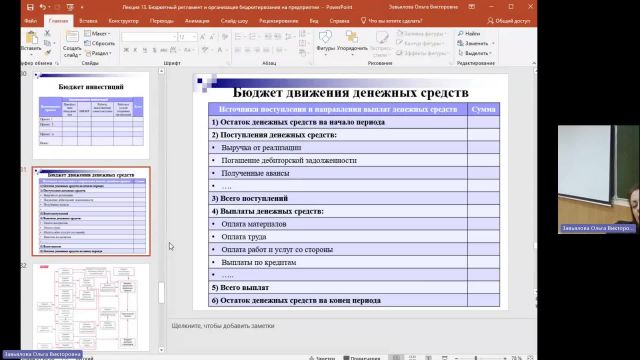Toggle bold Ж formatting

[126, 50]
